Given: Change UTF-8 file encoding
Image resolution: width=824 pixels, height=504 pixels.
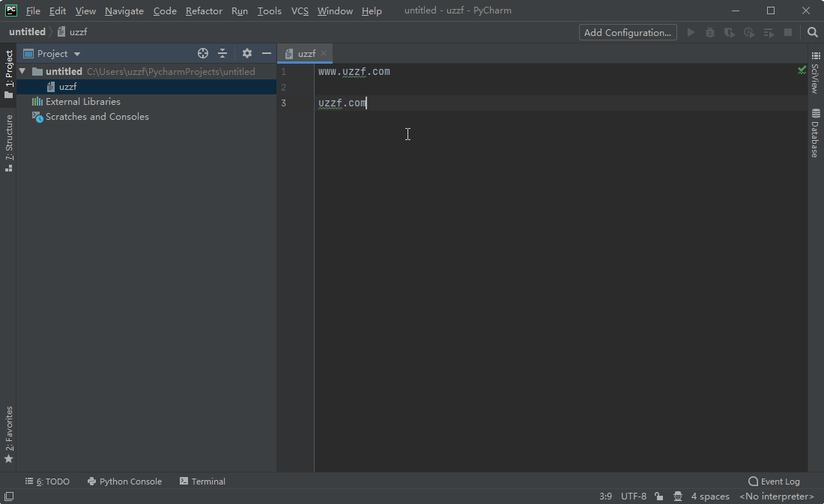Looking at the screenshot, I should pyautogui.click(x=633, y=496).
